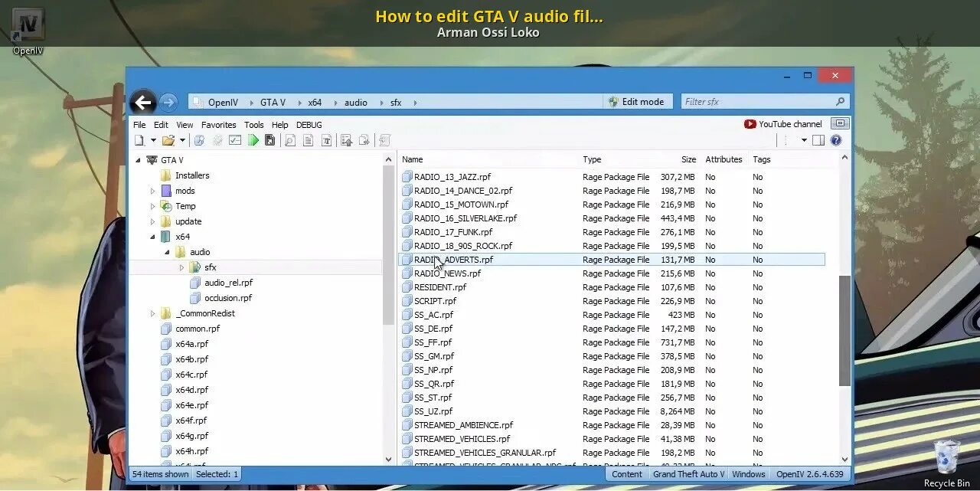
Task: Collapse the x64 tree node
Action: point(152,237)
